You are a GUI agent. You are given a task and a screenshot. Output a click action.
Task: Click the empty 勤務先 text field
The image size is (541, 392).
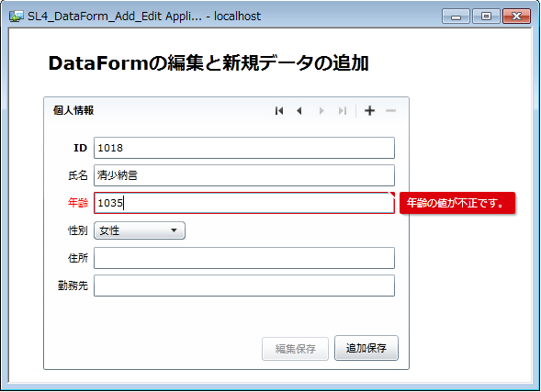click(x=244, y=286)
